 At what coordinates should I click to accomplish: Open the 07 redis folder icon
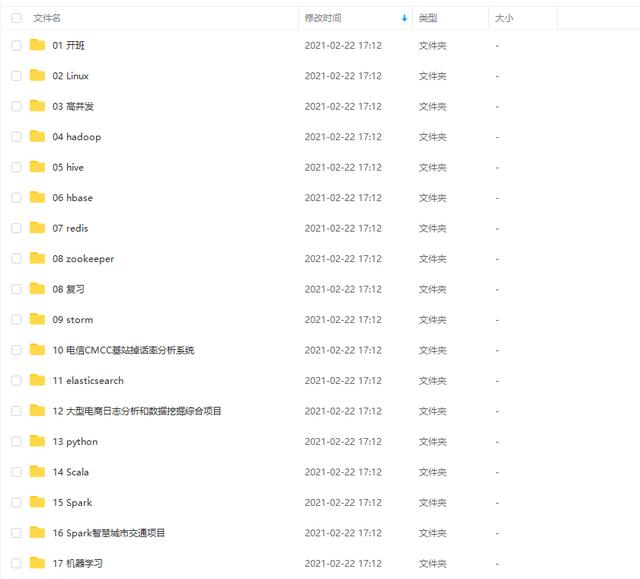click(x=37, y=228)
